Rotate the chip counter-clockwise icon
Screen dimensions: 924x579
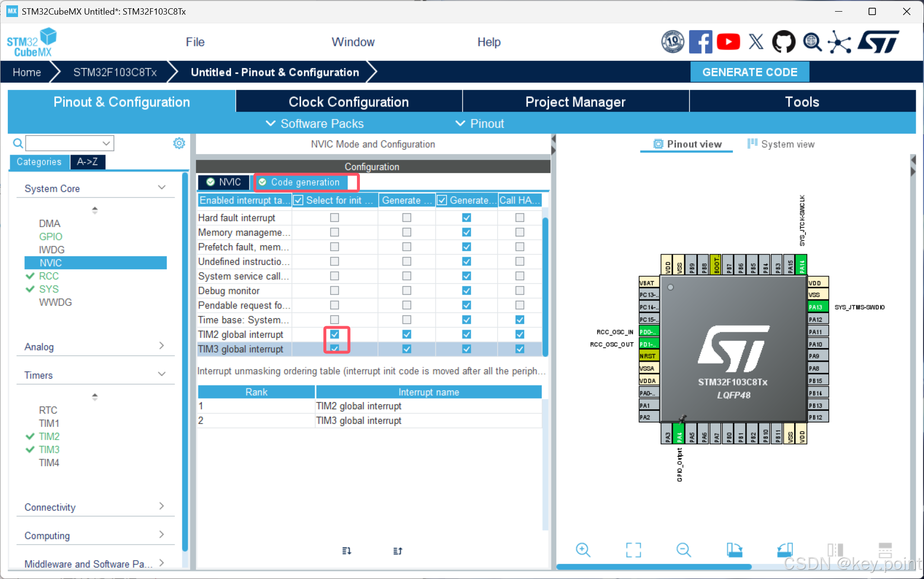pos(785,550)
